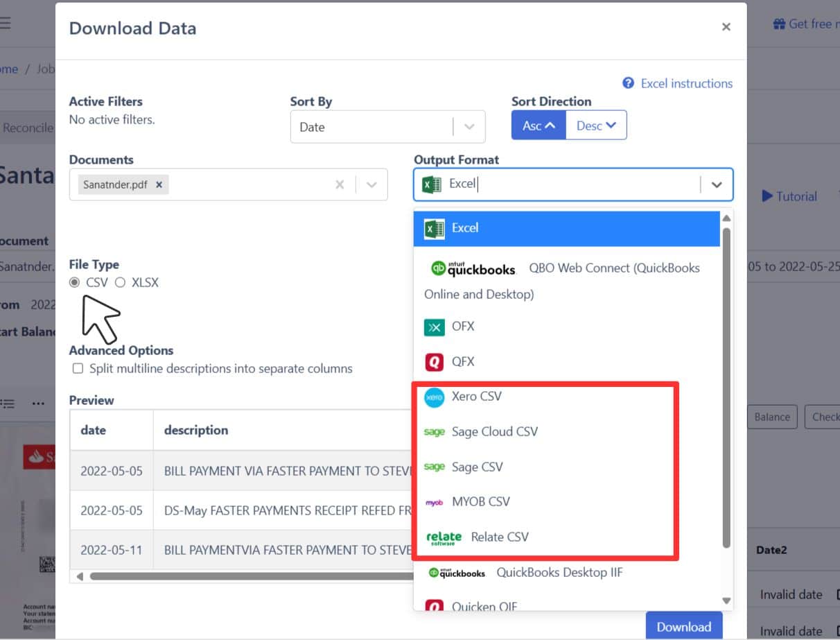Choose Xero CSV format
The image size is (840, 640).
point(566,397)
